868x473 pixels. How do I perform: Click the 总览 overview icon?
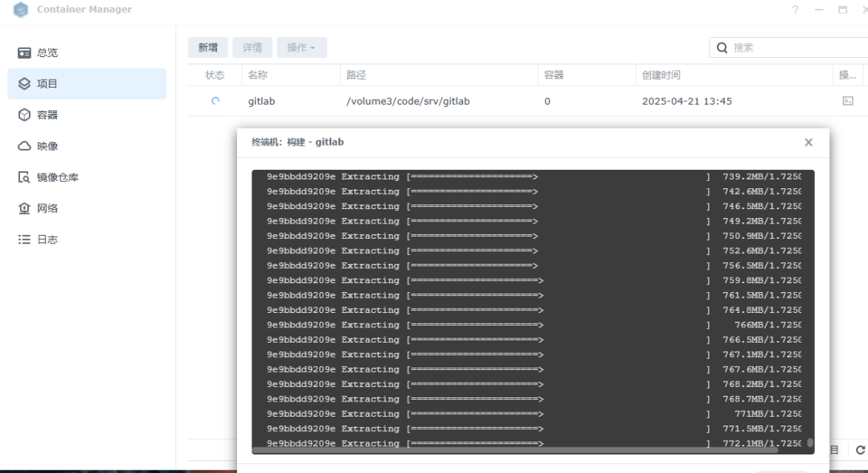point(24,52)
